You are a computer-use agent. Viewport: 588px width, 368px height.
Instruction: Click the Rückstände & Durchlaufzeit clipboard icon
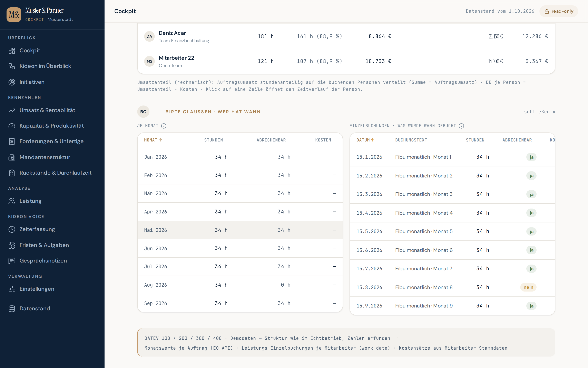tap(12, 173)
